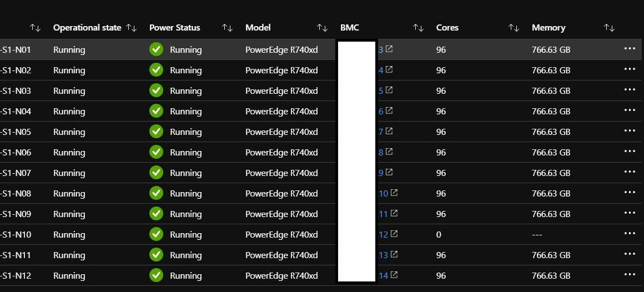Image resolution: width=644 pixels, height=292 pixels.
Task: Click the S1-N08 server name
Action: [x=17, y=194]
